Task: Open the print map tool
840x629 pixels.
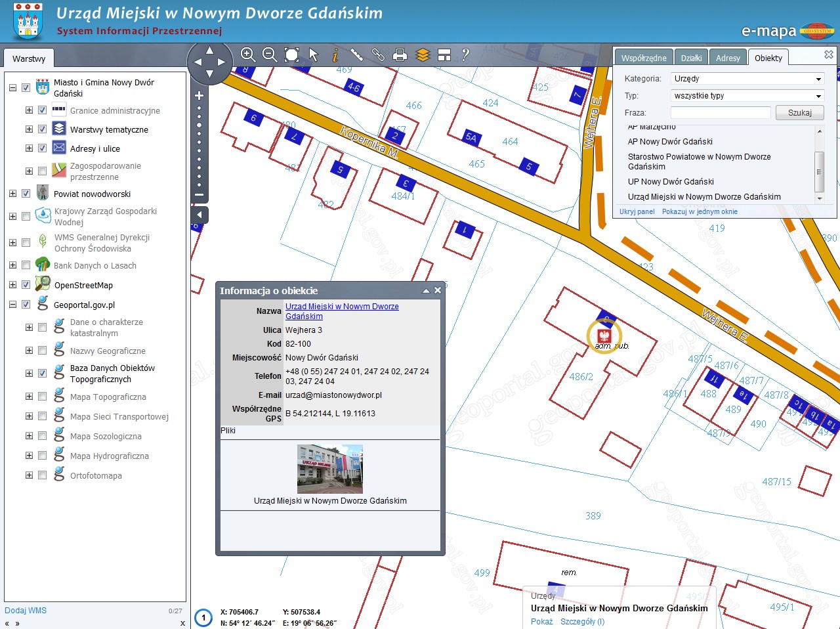Action: click(400, 55)
